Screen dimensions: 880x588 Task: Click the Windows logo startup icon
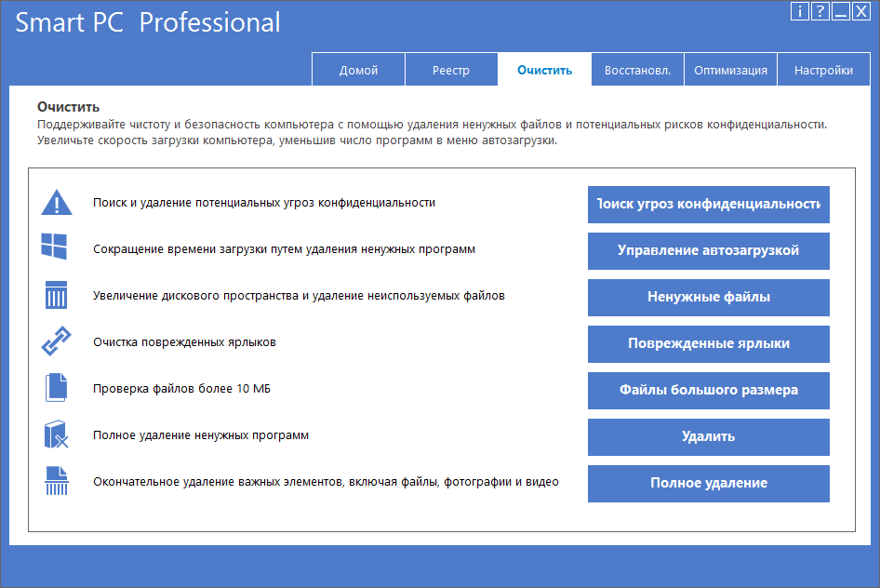pos(55,247)
